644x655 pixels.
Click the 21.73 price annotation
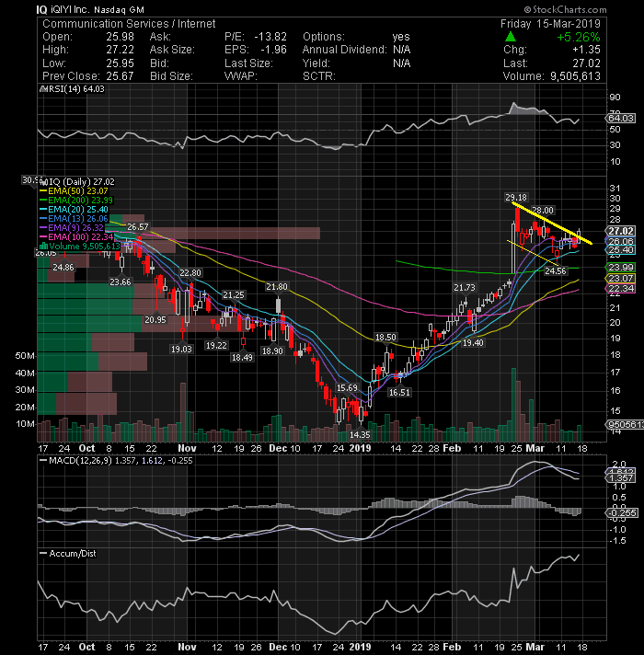click(x=465, y=287)
